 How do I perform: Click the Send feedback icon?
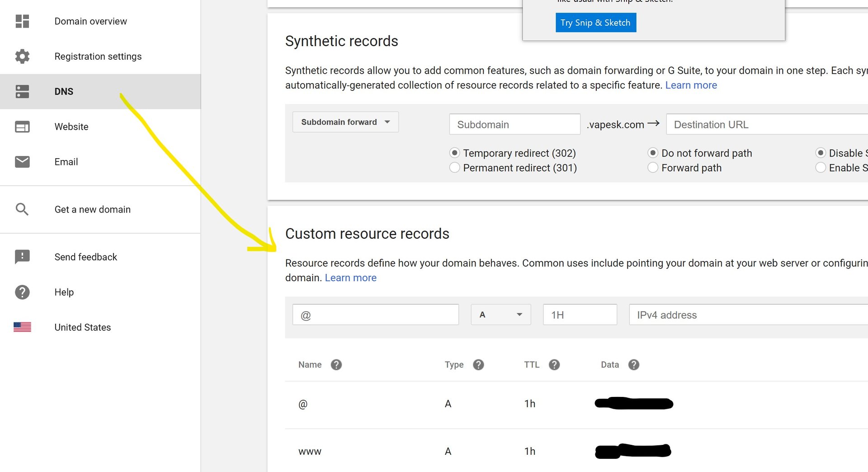tap(22, 257)
